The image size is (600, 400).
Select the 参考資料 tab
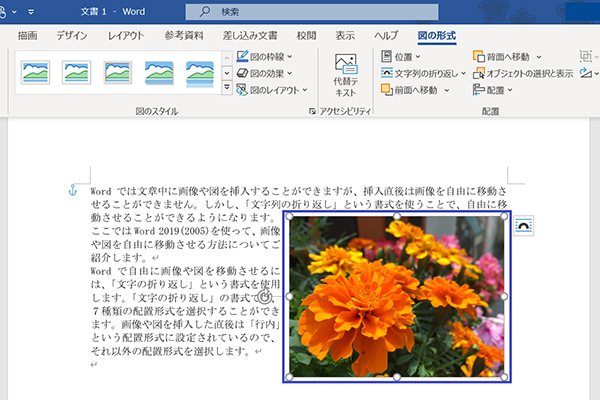coord(184,36)
